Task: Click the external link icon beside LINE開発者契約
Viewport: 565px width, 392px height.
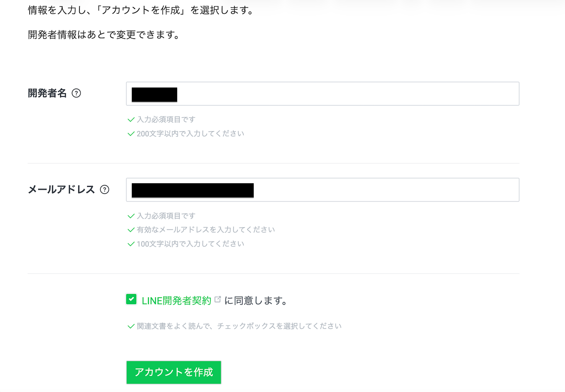Action: tap(218, 299)
